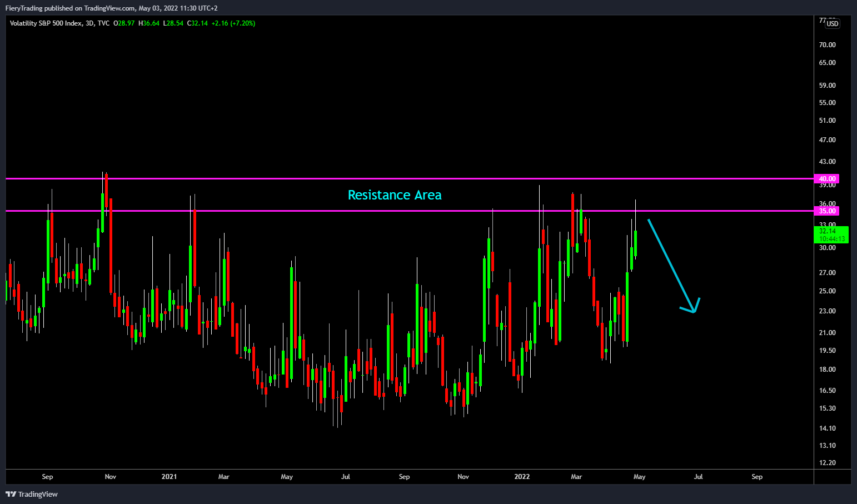This screenshot has height=504, width=857.
Task: Click the 59.00 price axis label
Action: 828,86
